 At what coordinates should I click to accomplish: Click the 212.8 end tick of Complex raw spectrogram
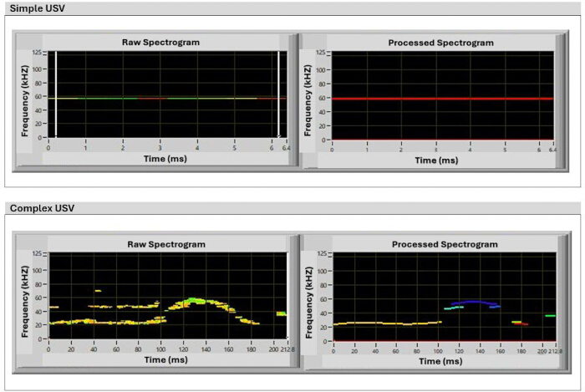(x=287, y=349)
